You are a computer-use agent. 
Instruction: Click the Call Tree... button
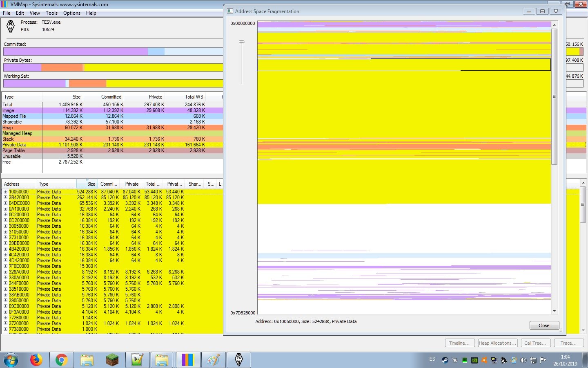tap(535, 343)
